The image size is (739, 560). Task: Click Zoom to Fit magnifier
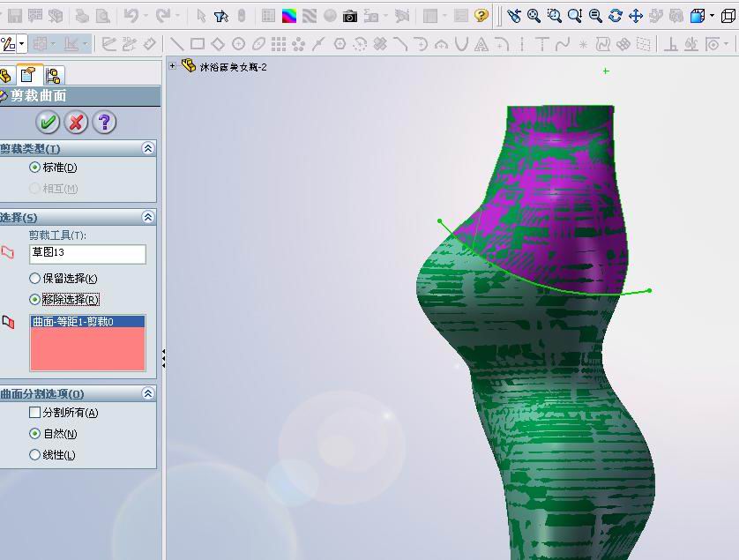click(x=534, y=16)
